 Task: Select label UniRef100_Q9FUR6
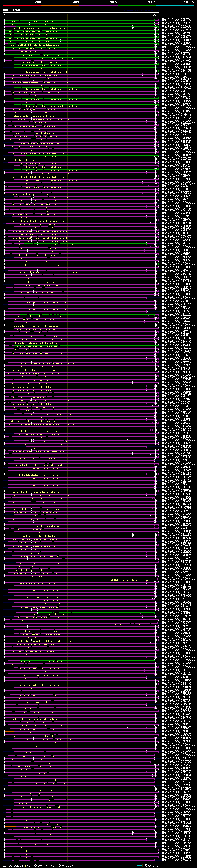177,491
